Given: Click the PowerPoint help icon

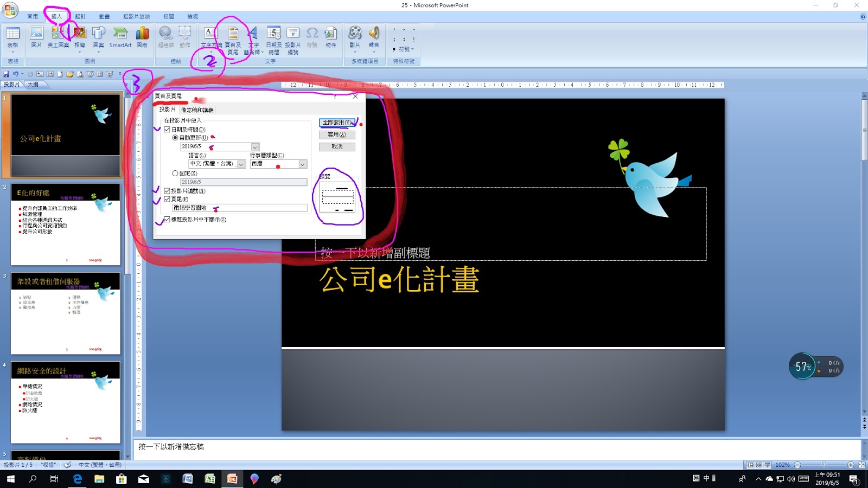Looking at the screenshot, I should [863, 16].
